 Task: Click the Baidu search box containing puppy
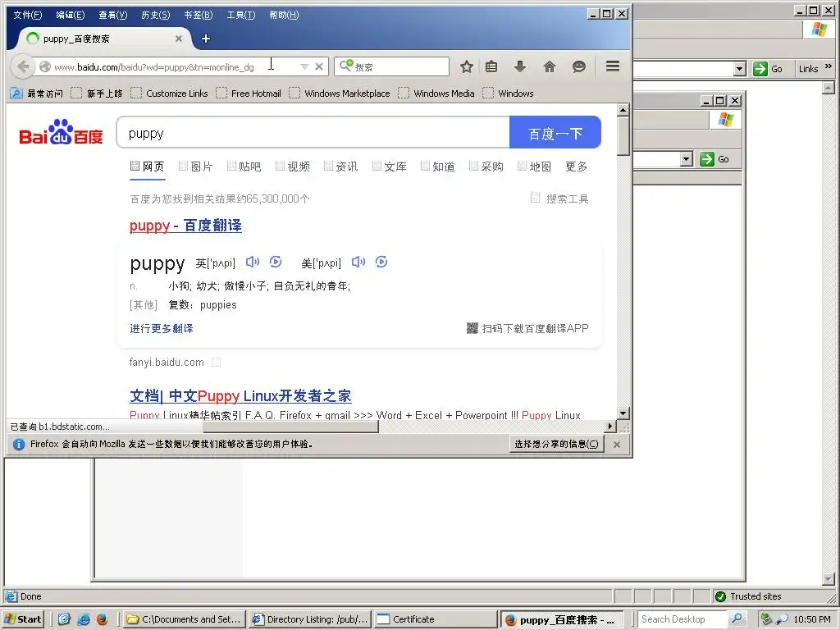click(313, 132)
